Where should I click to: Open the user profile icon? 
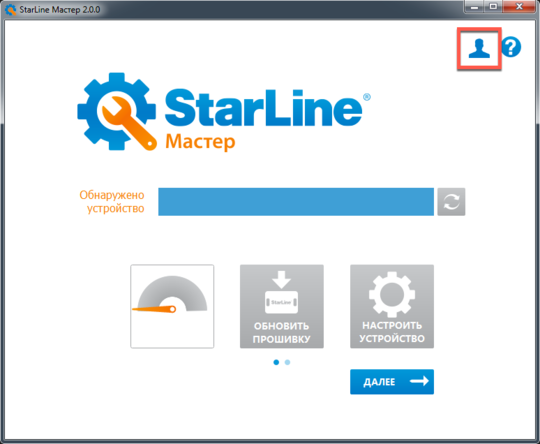point(479,49)
